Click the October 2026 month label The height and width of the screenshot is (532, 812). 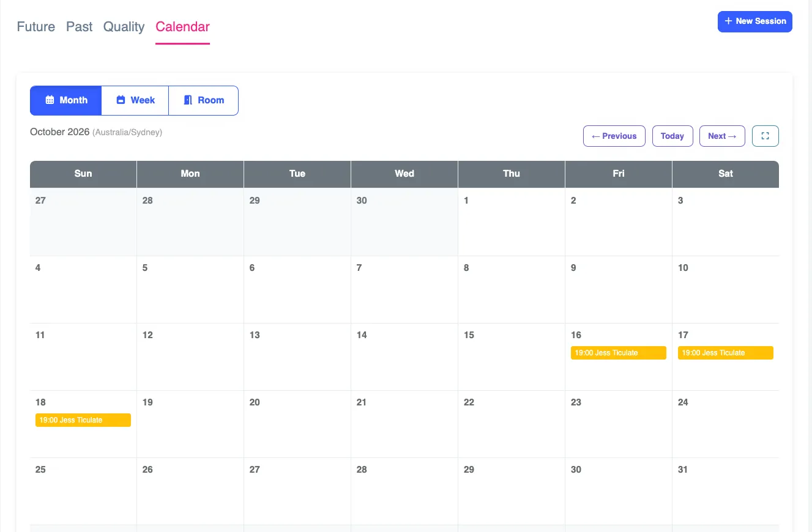(60, 132)
